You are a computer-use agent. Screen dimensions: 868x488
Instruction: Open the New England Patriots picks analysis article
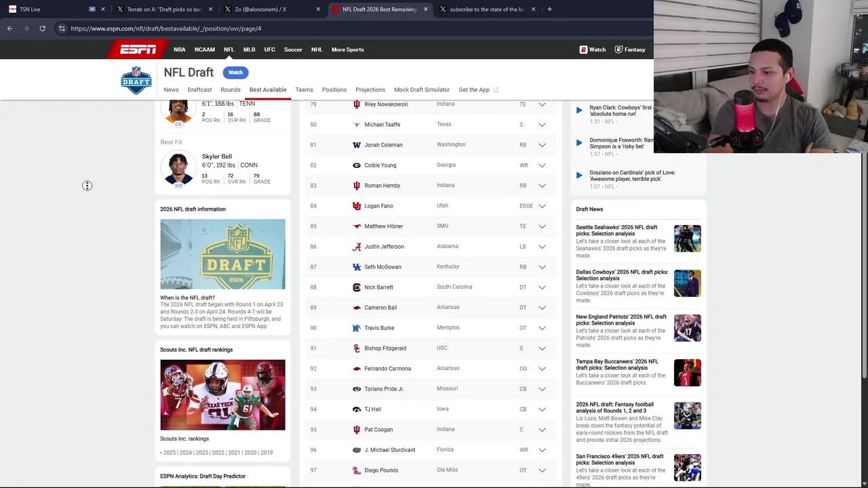pyautogui.click(x=621, y=320)
